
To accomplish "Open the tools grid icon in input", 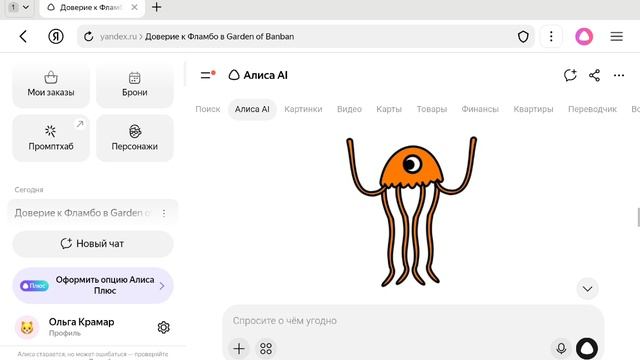I will [x=266, y=349].
